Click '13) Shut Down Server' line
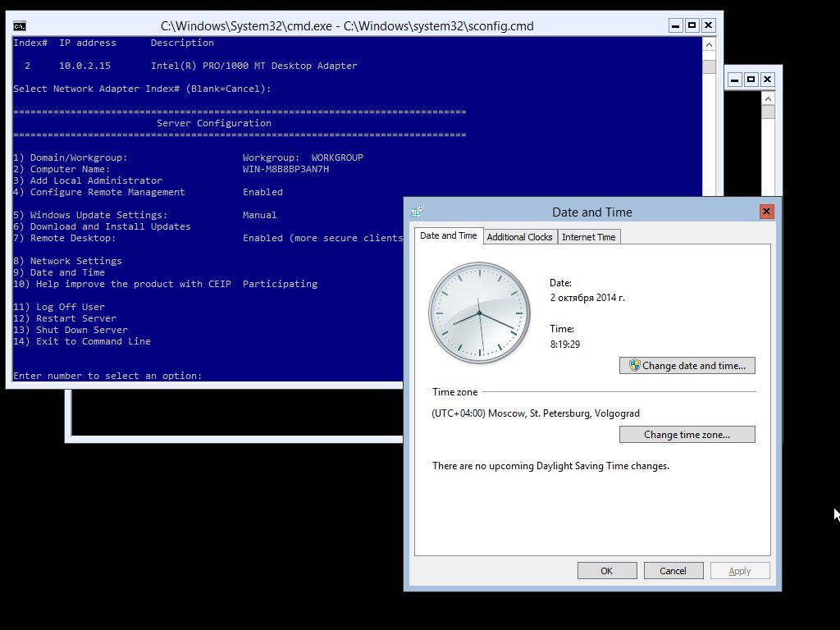Screen dimensions: 840x630 click(71, 330)
